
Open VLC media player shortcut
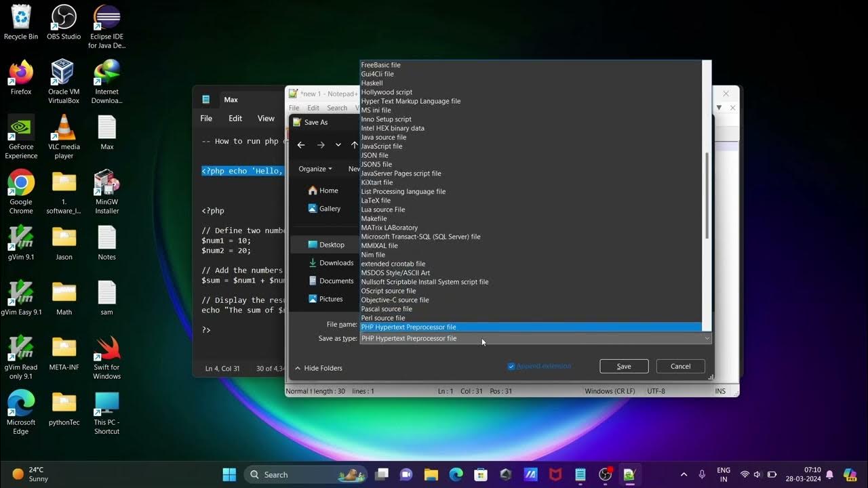(x=64, y=137)
